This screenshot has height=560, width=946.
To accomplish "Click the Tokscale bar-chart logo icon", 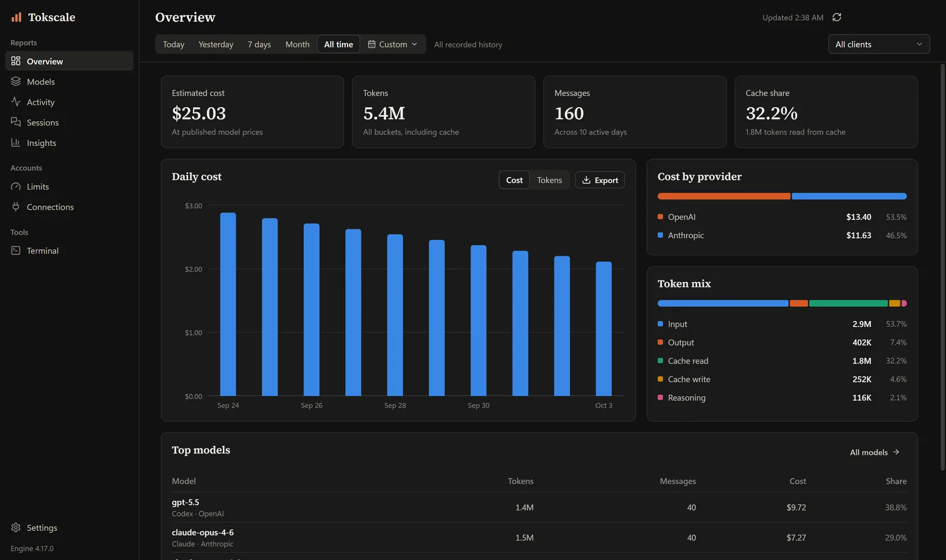I will click(x=17, y=17).
